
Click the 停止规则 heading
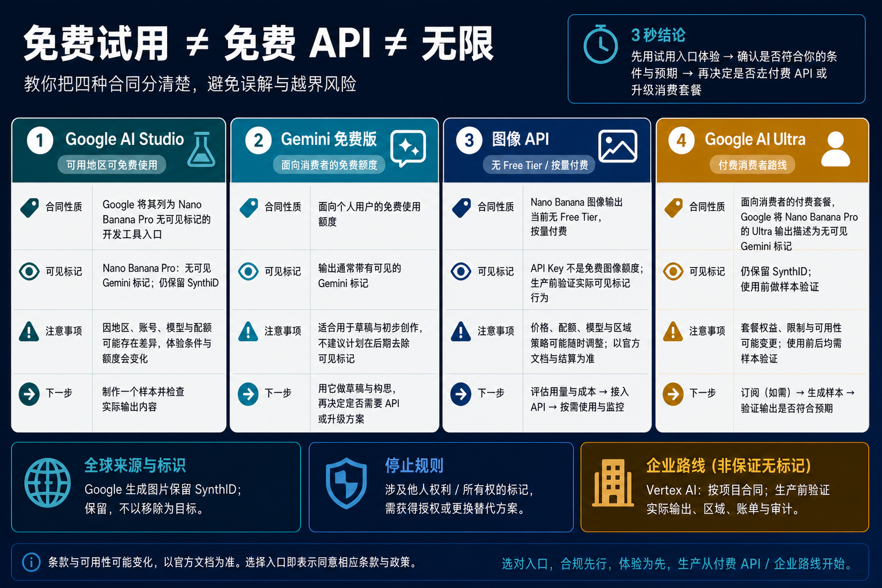tap(414, 465)
